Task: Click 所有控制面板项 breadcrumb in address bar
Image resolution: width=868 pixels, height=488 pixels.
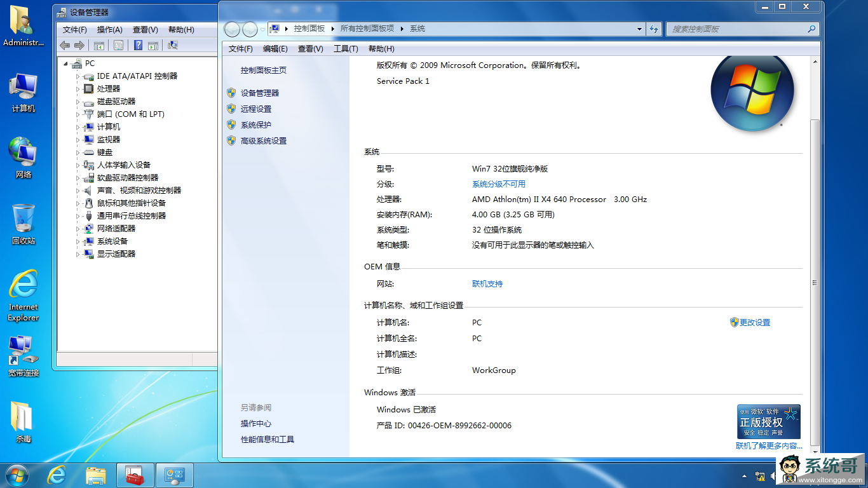Action: point(367,29)
